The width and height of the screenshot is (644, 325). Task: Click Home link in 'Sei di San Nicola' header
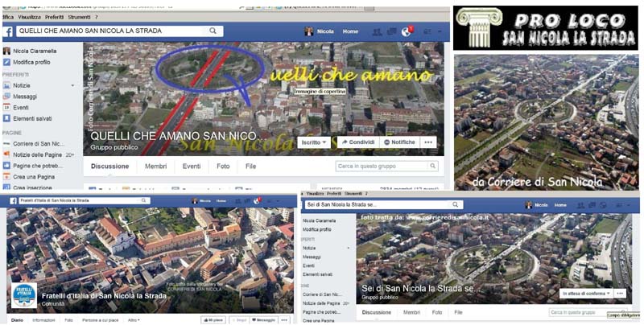click(x=560, y=205)
